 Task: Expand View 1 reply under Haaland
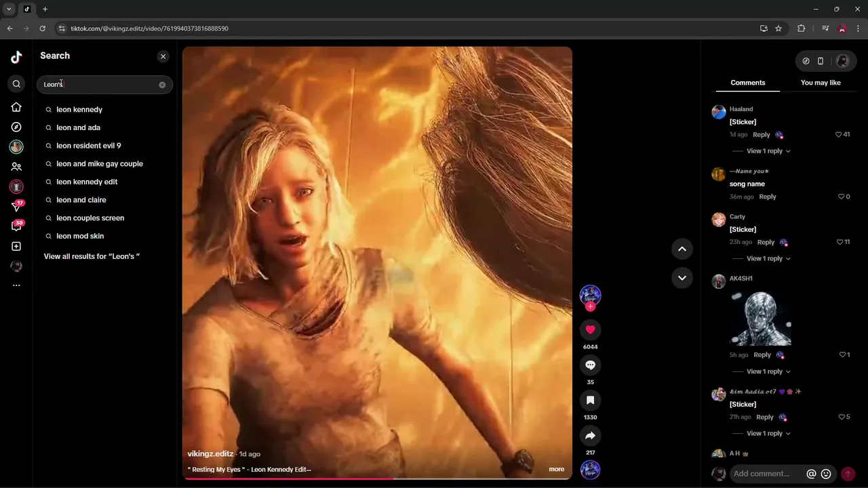pyautogui.click(x=768, y=151)
